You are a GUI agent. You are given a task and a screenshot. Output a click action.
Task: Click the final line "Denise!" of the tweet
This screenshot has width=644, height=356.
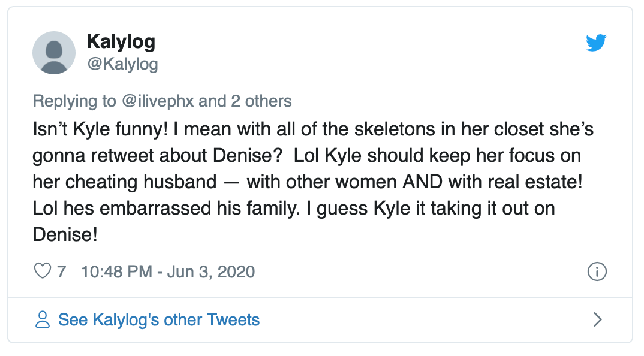[x=65, y=234]
